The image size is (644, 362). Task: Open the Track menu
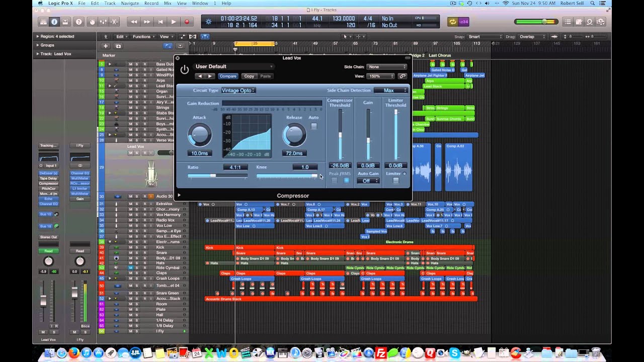point(110,3)
